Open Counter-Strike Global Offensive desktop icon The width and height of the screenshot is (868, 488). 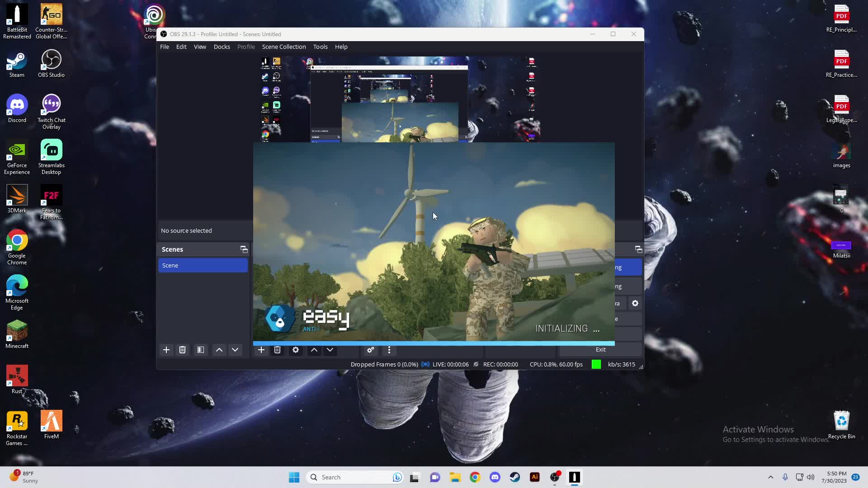(51, 22)
